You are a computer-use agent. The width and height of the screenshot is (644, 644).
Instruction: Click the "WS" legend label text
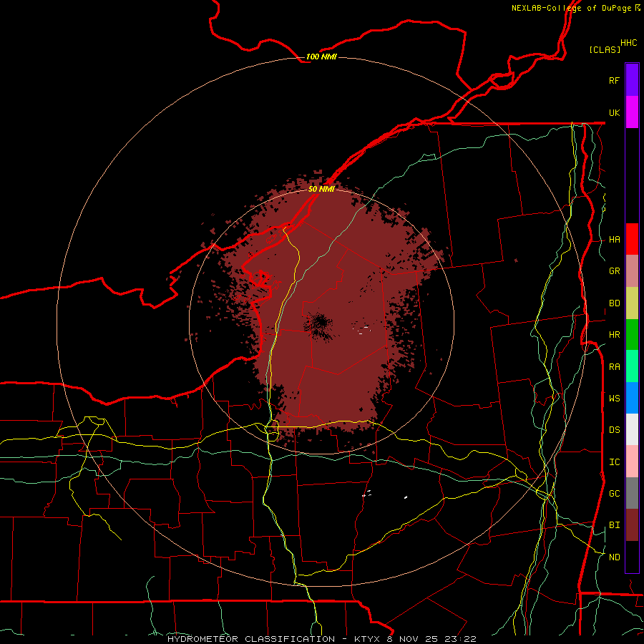pyautogui.click(x=615, y=399)
